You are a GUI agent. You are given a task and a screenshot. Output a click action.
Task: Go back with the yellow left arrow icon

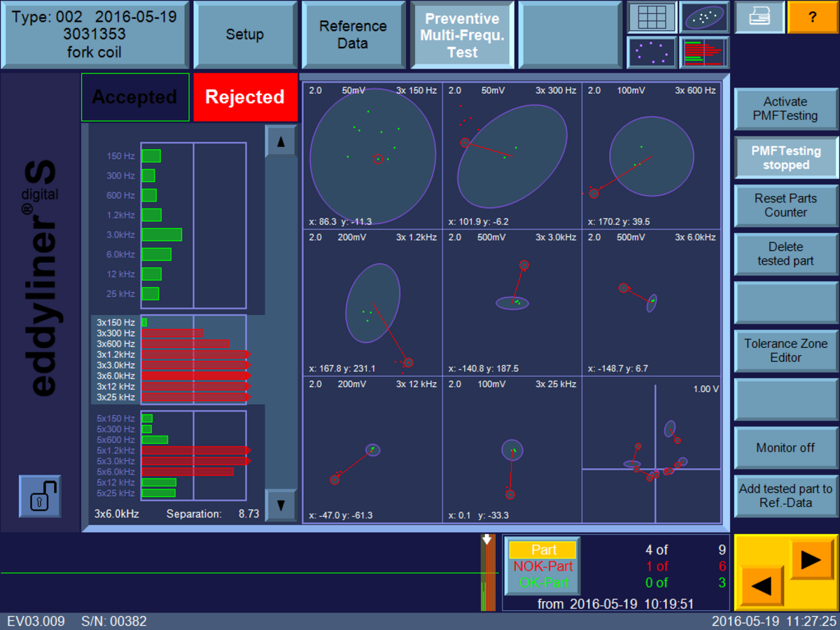[763, 587]
